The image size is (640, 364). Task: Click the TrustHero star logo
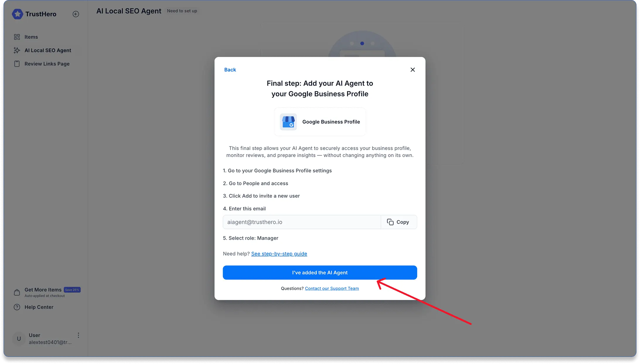17,14
